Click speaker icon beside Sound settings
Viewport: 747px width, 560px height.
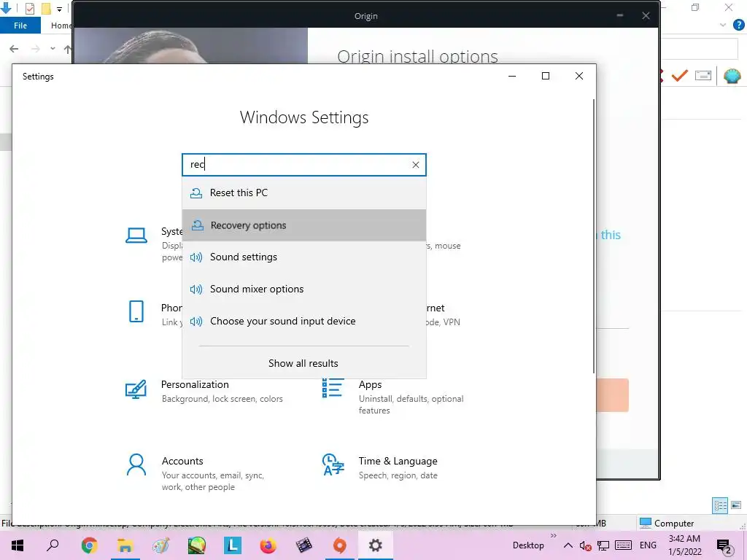point(196,257)
